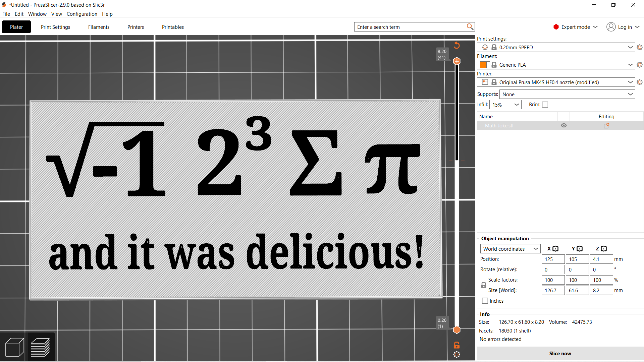Enable the Brim checkbox
644x362 pixels.
pos(545,105)
